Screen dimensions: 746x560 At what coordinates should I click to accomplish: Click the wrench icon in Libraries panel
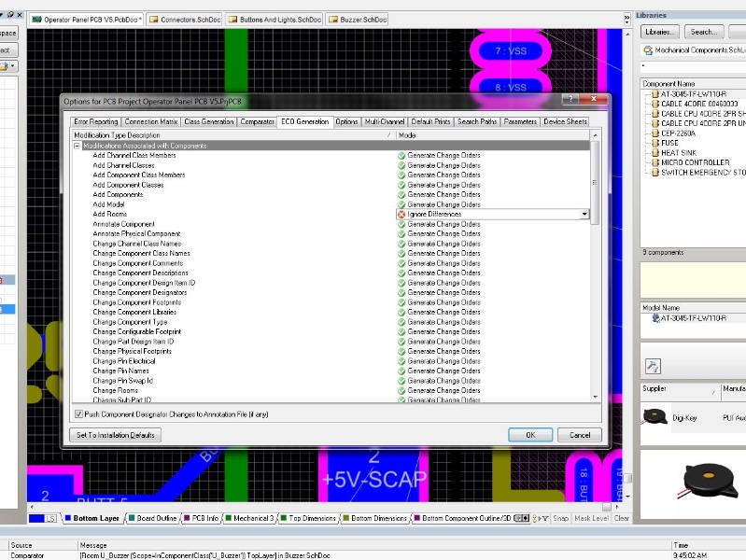coord(654,366)
